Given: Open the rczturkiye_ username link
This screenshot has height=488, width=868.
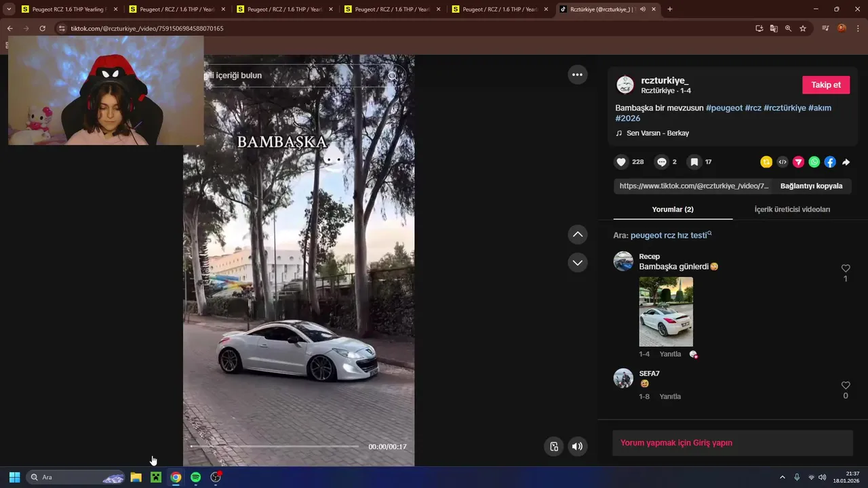Looking at the screenshot, I should pos(665,81).
